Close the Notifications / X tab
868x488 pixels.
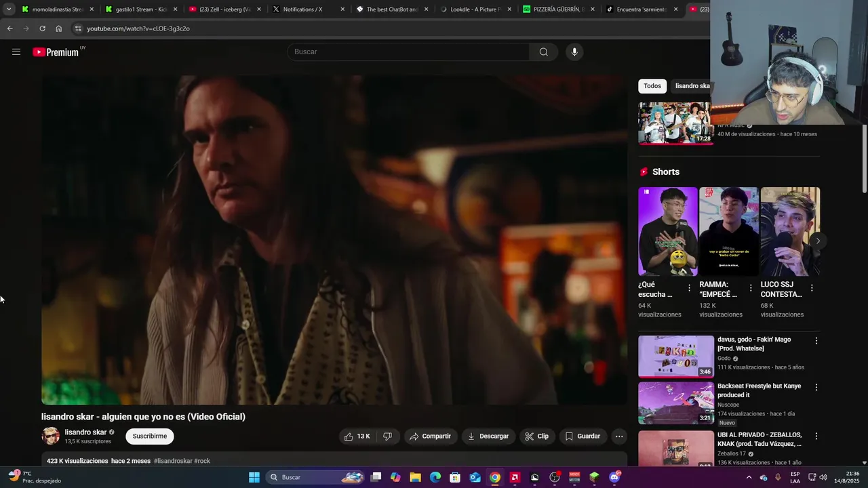(x=342, y=9)
